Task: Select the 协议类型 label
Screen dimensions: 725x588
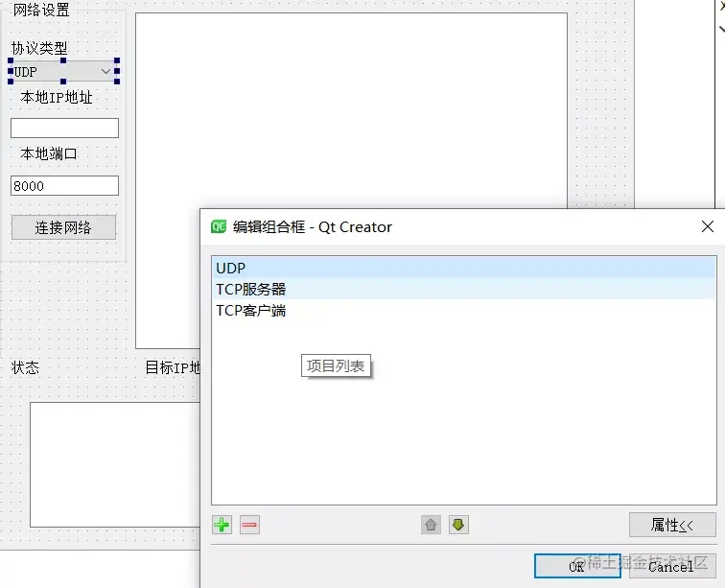Action: tap(39, 48)
